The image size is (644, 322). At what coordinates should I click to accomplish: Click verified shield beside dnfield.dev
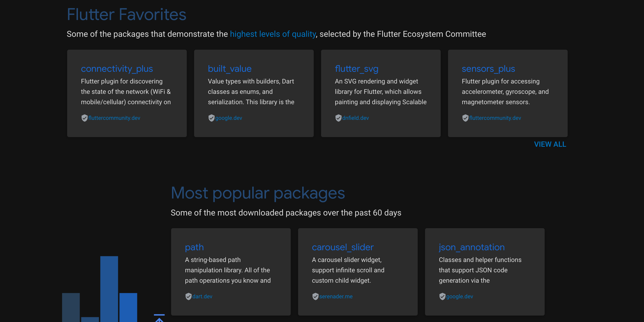click(338, 118)
